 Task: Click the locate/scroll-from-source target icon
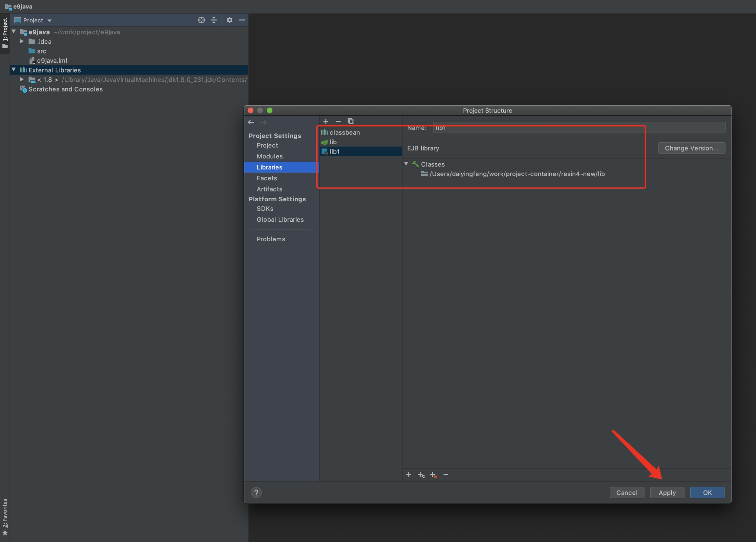(x=201, y=20)
